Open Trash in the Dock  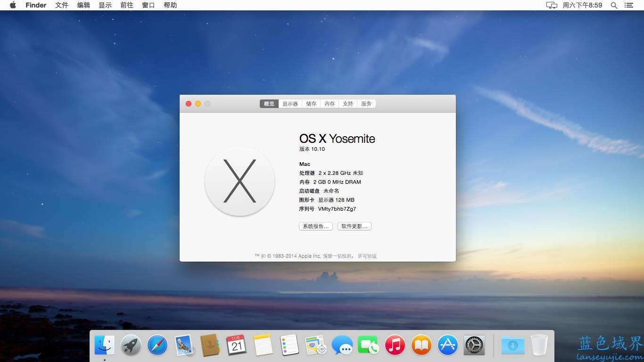539,345
